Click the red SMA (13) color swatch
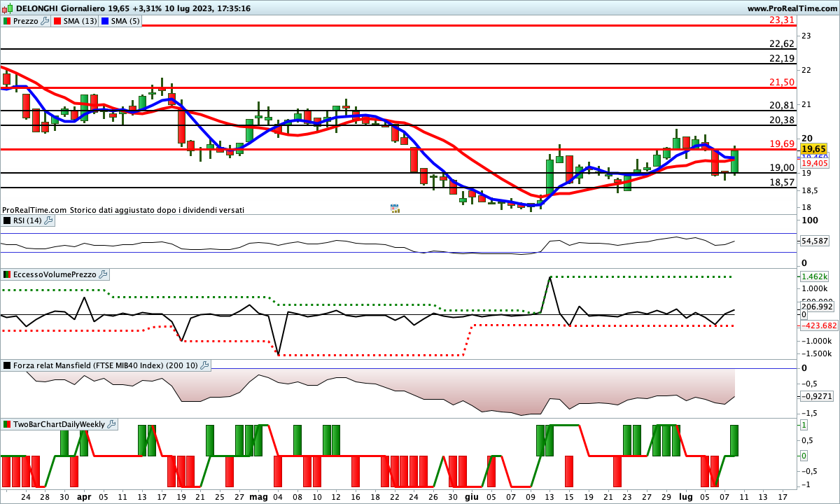The image size is (840, 504). (x=58, y=21)
